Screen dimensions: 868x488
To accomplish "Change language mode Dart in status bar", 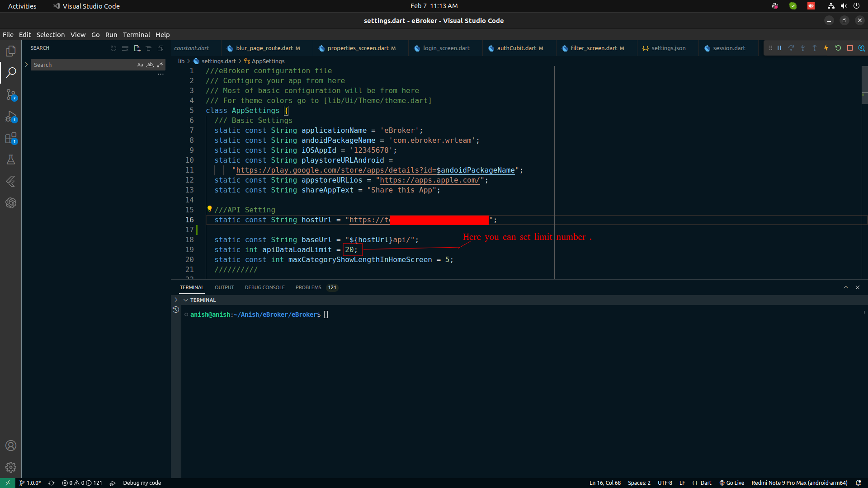I will click(706, 483).
